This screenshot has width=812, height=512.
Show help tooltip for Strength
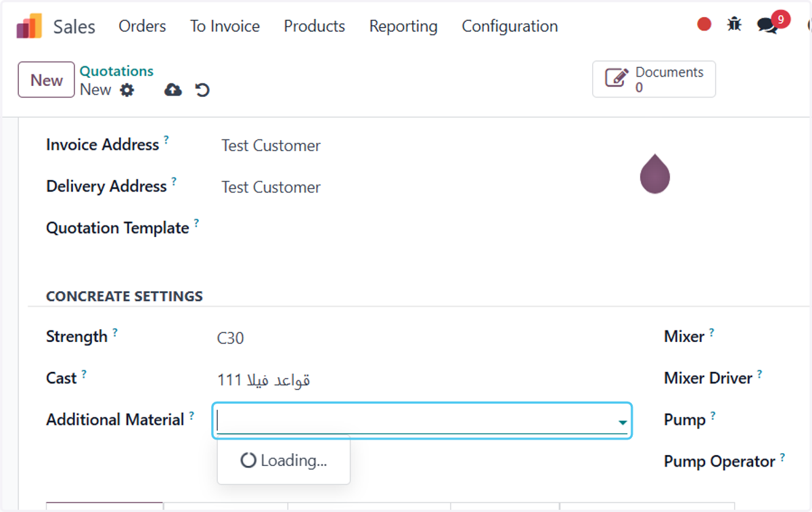pyautogui.click(x=115, y=332)
